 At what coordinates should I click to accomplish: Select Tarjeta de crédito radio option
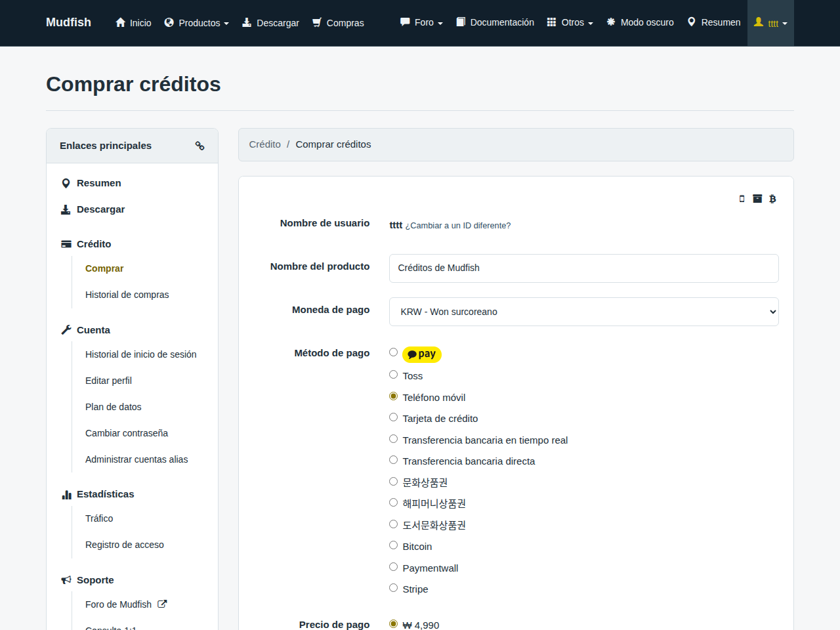394,417
